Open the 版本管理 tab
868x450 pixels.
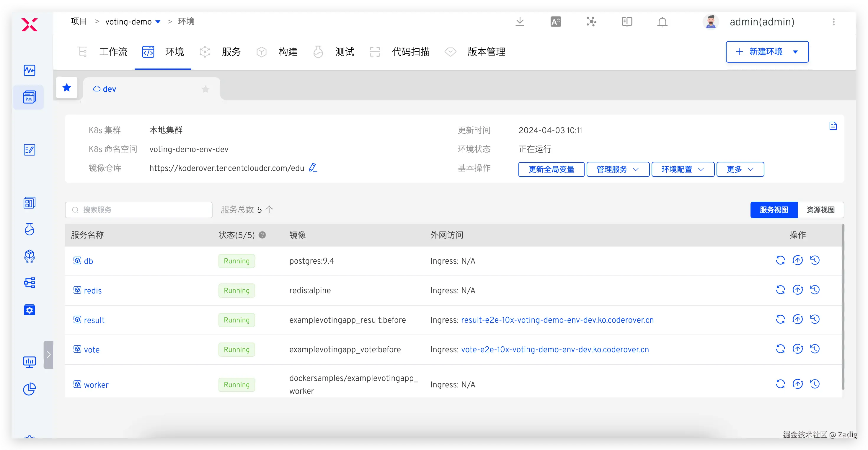tap(486, 52)
